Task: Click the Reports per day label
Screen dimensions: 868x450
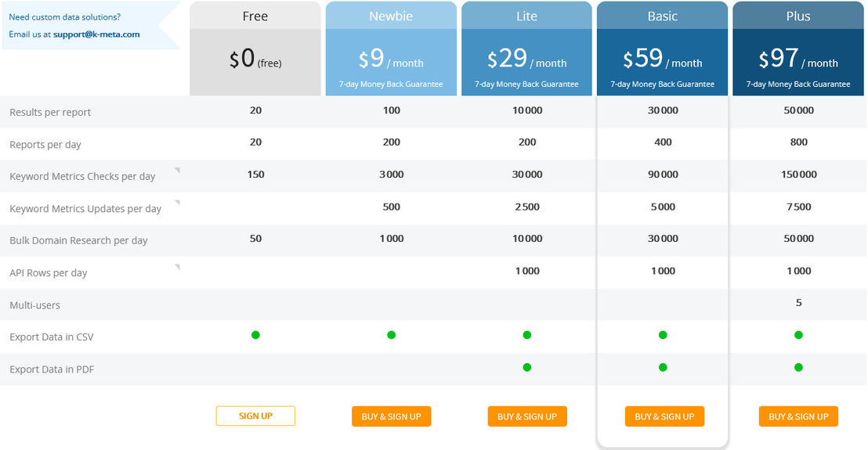Action: pos(45,145)
